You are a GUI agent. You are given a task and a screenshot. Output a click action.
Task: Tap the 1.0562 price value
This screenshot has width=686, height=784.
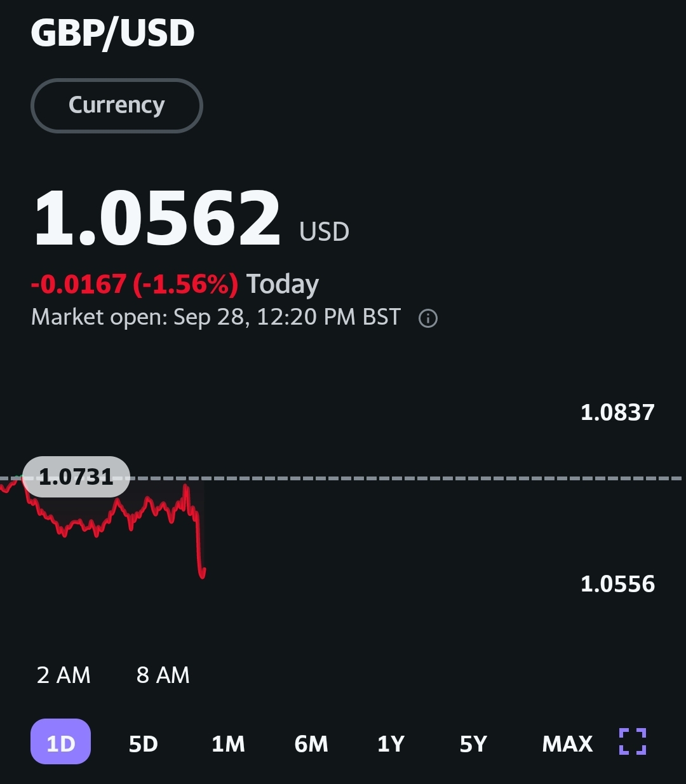coord(156,218)
